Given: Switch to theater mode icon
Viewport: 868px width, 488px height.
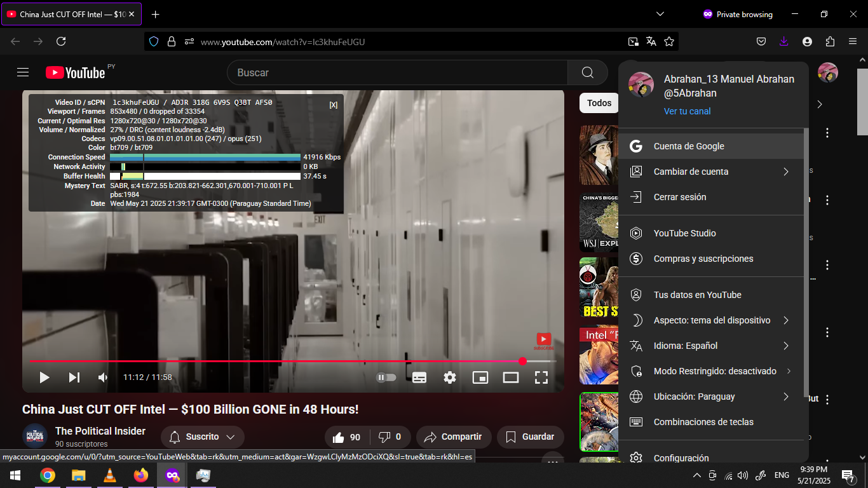Looking at the screenshot, I should coord(511,377).
